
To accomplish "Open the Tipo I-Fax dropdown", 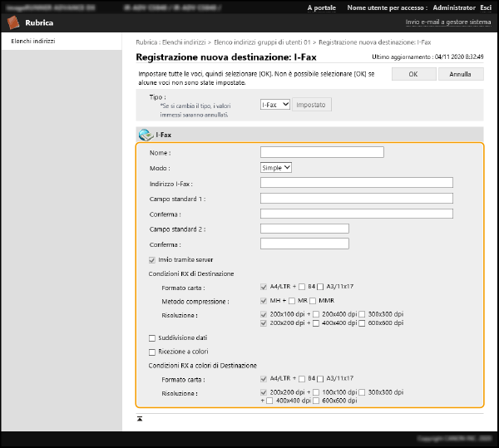I will [x=274, y=105].
